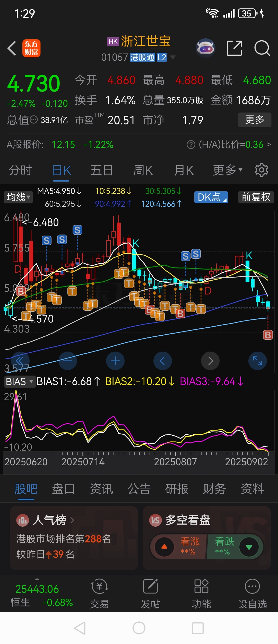The height and width of the screenshot is (644, 278).
Task: Open 公告 announcements tab
Action: tap(139, 489)
